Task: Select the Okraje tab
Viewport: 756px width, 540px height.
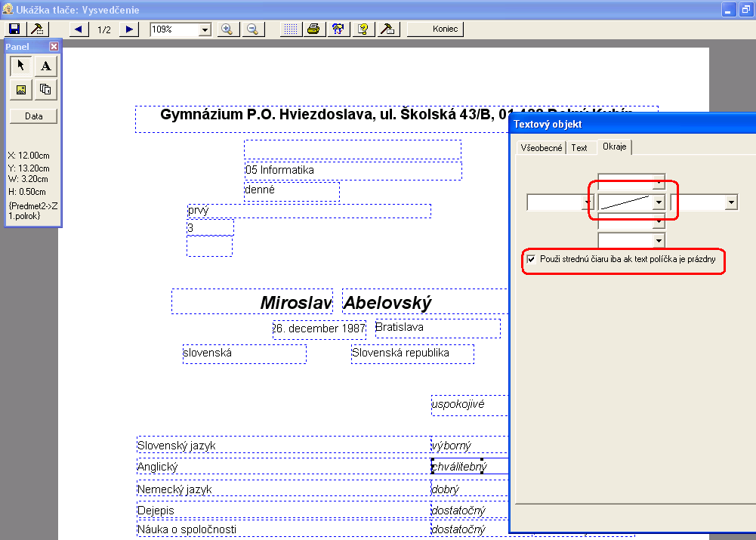Action: 614,147
